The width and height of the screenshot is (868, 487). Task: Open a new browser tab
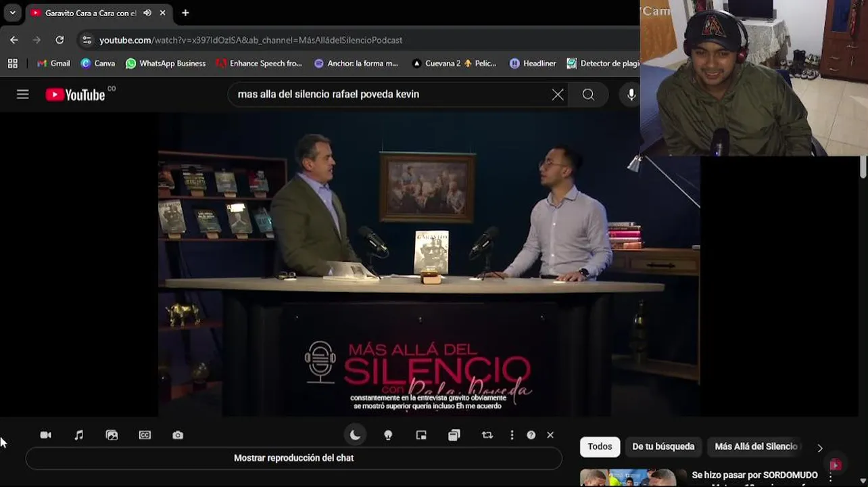coord(185,13)
